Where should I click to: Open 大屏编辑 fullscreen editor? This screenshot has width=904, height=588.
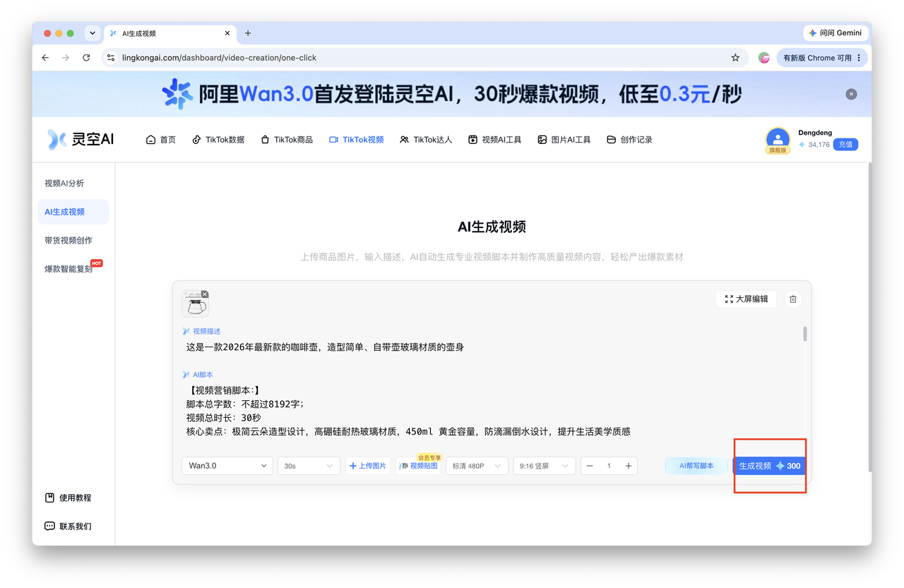pyautogui.click(x=747, y=299)
